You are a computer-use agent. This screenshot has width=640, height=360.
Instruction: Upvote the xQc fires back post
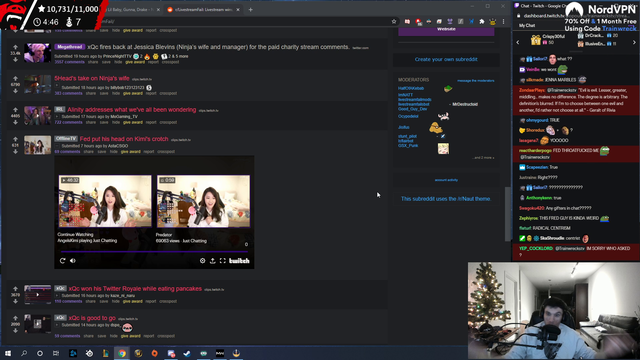tap(16, 47)
